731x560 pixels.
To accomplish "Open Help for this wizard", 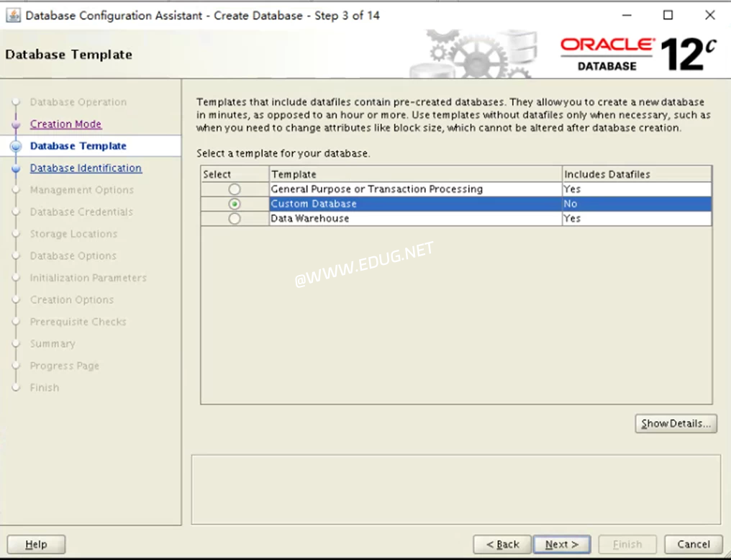I will (37, 544).
